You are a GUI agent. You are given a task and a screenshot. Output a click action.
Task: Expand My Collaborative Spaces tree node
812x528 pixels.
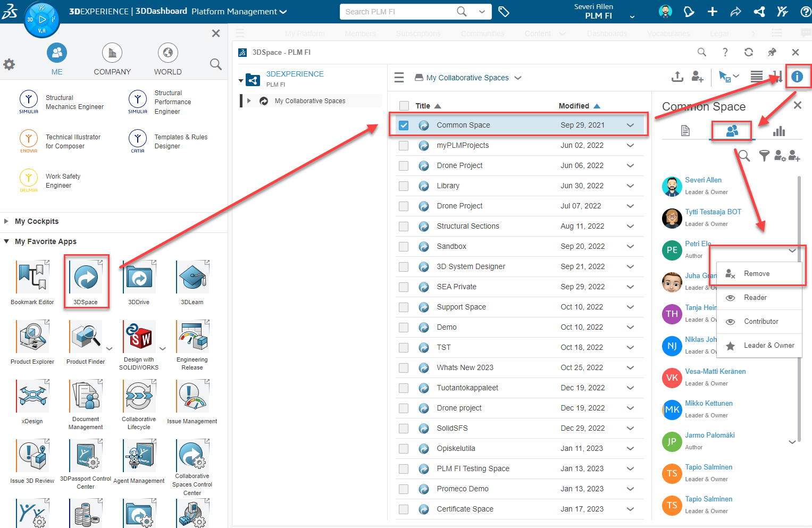coord(249,100)
